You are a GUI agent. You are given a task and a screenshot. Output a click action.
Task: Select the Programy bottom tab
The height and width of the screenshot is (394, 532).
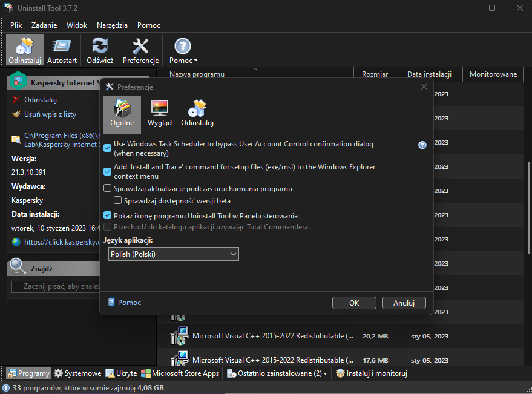point(29,373)
